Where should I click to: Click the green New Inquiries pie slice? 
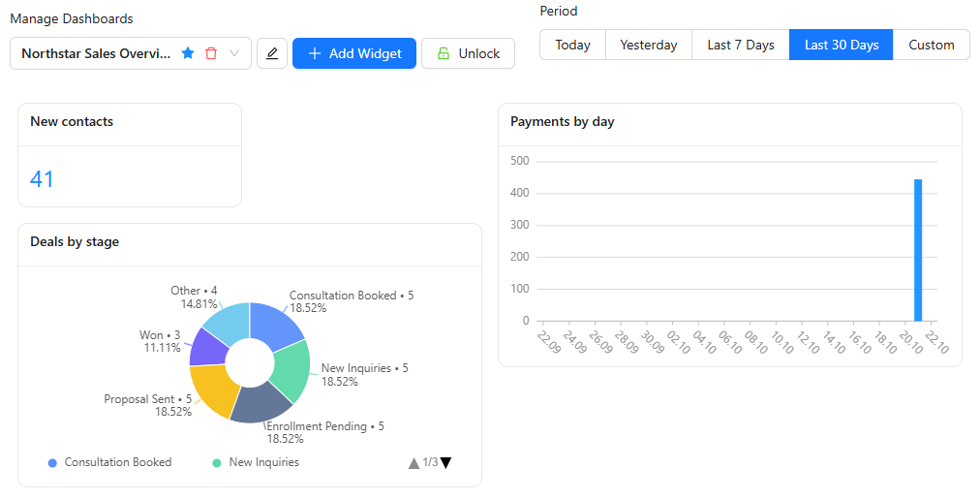[x=292, y=370]
